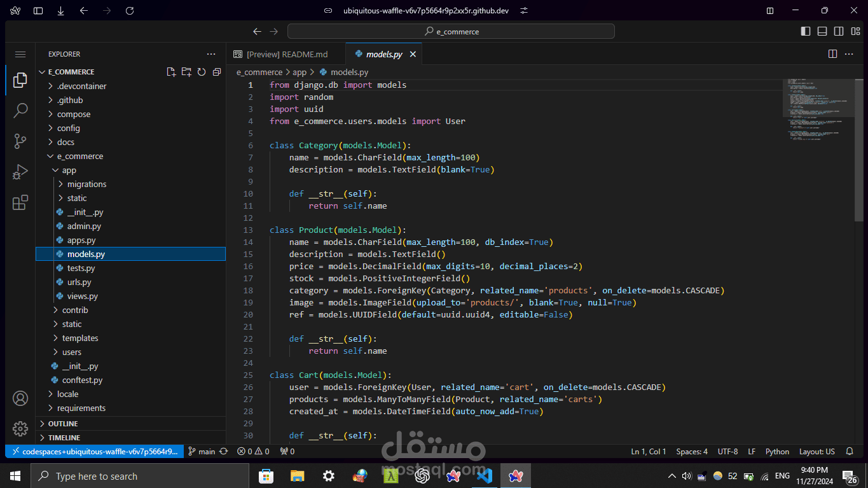Toggle the secondary side bar layout button
Viewport: 868px width, 488px height.
839,31
